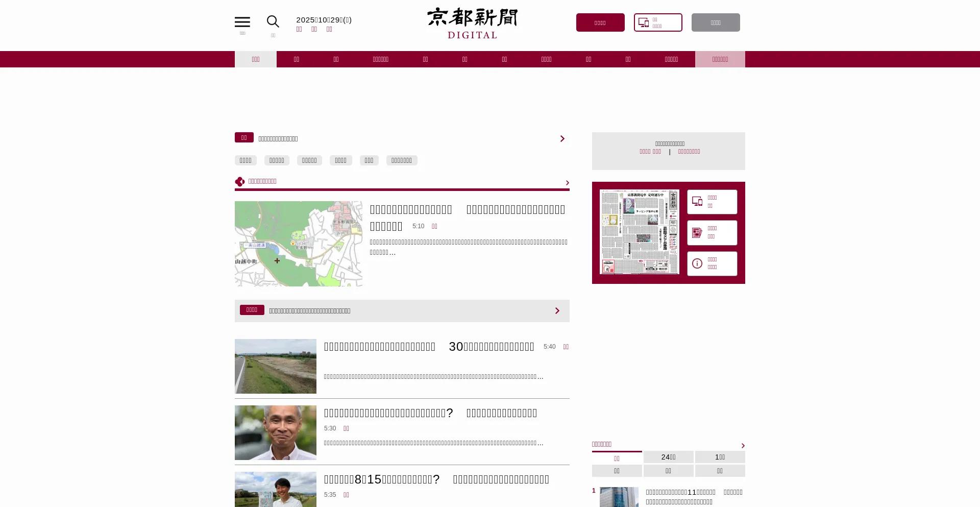Click the light pink last navigation bar item

click(720, 59)
